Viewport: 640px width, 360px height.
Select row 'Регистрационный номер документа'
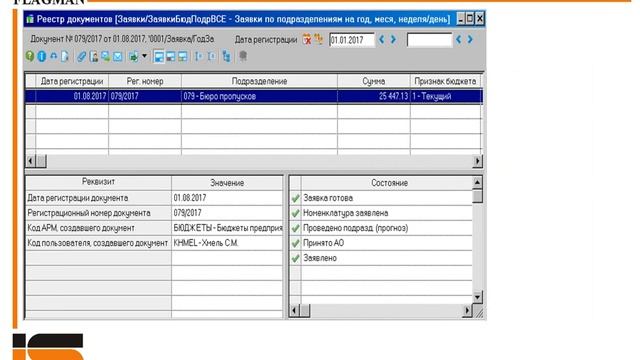tap(98, 213)
